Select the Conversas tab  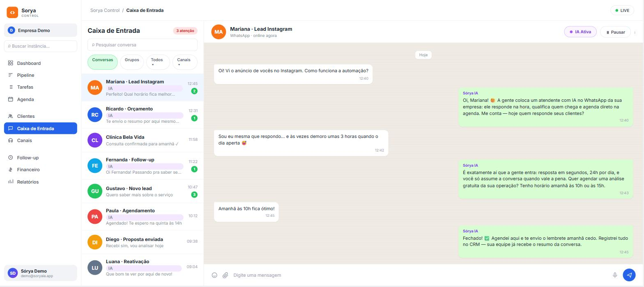click(x=103, y=62)
